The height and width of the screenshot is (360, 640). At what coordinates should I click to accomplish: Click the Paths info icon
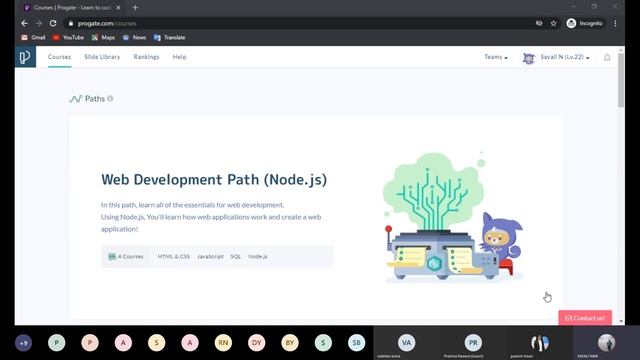pyautogui.click(x=110, y=98)
